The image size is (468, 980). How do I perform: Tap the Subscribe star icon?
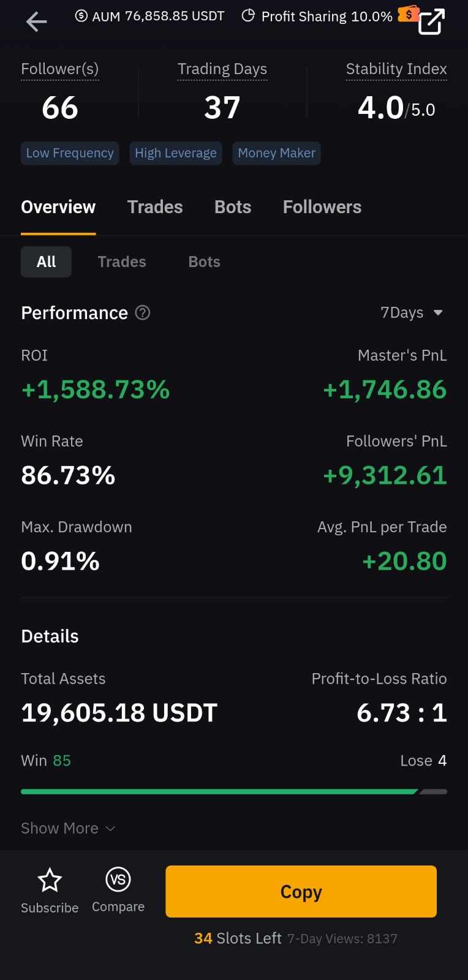50,880
